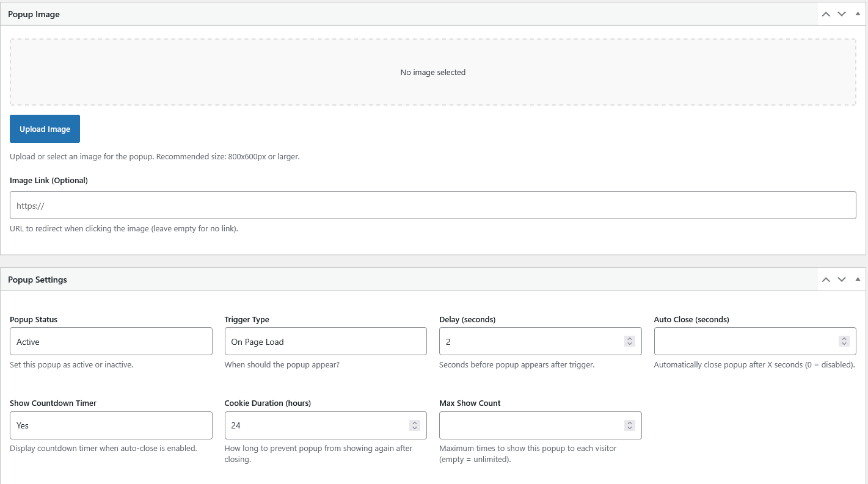
Task: Click the 'Show Countdown Timer' label
Action: point(53,403)
